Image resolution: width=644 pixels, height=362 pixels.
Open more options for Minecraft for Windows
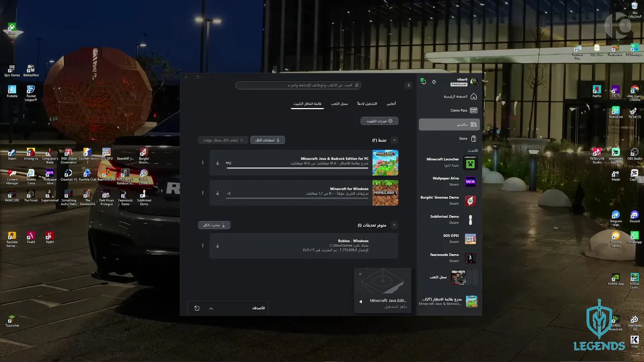pyautogui.click(x=203, y=193)
